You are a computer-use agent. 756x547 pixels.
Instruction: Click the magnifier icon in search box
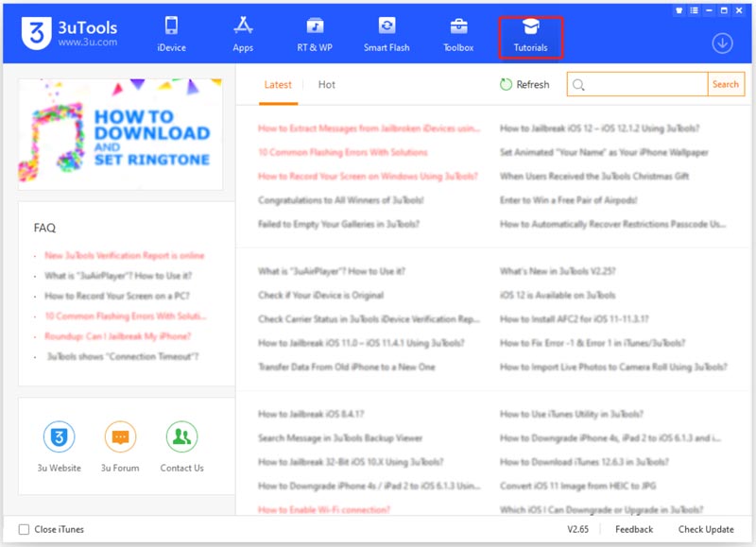pyautogui.click(x=578, y=85)
